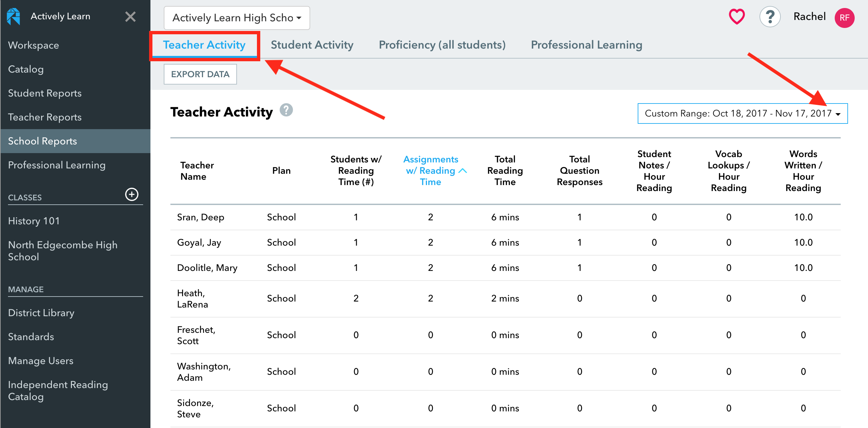Click the Rachel user name
The height and width of the screenshot is (428, 868).
point(809,17)
